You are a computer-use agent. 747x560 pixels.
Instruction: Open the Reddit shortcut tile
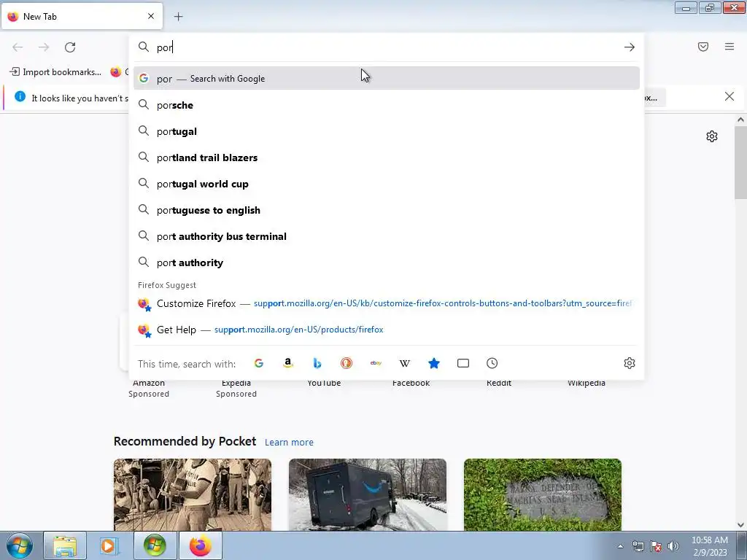[x=499, y=383]
